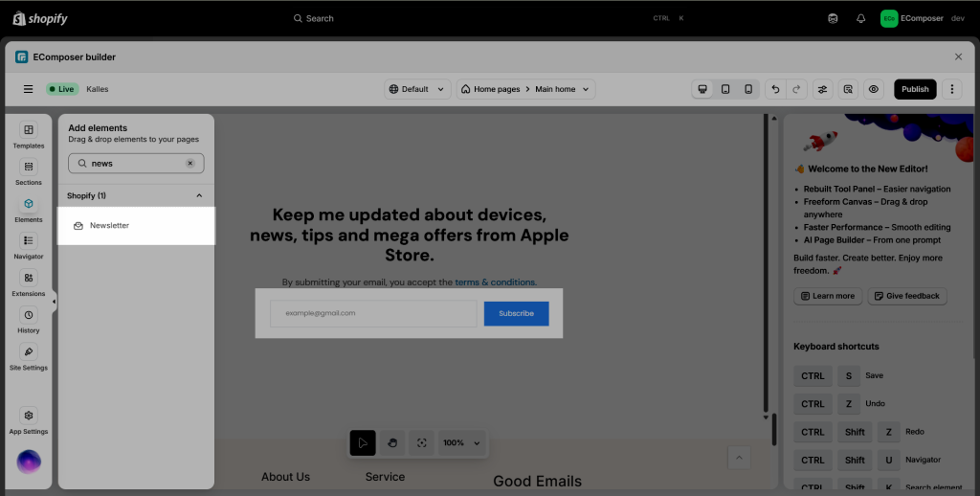Select the hand pan tool
980x496 pixels.
(x=392, y=443)
